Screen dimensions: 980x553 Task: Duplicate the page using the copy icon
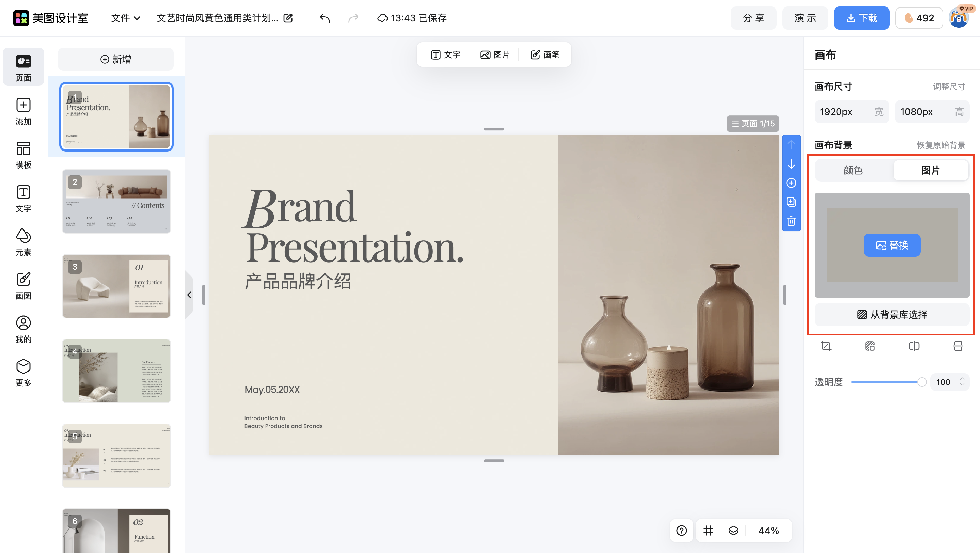click(791, 202)
